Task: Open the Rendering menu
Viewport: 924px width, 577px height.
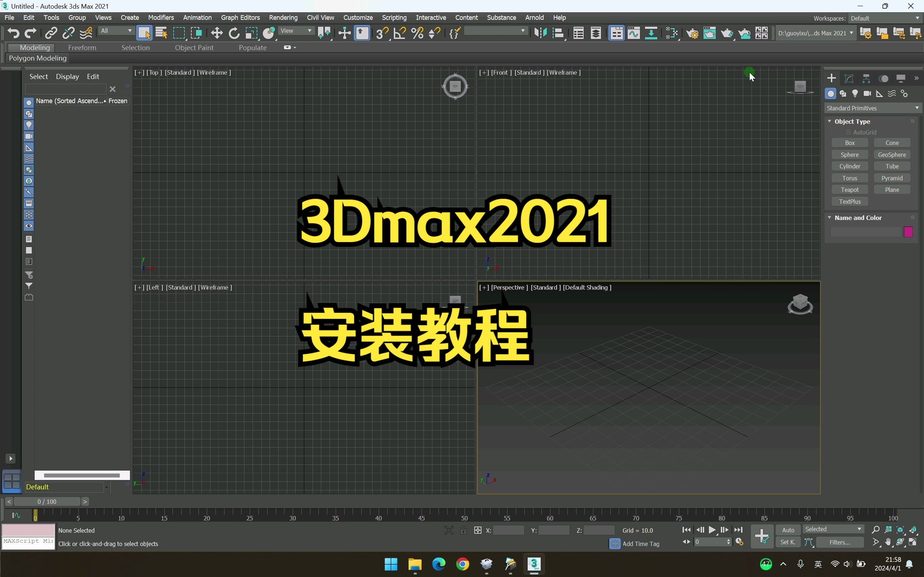Action: (x=283, y=18)
